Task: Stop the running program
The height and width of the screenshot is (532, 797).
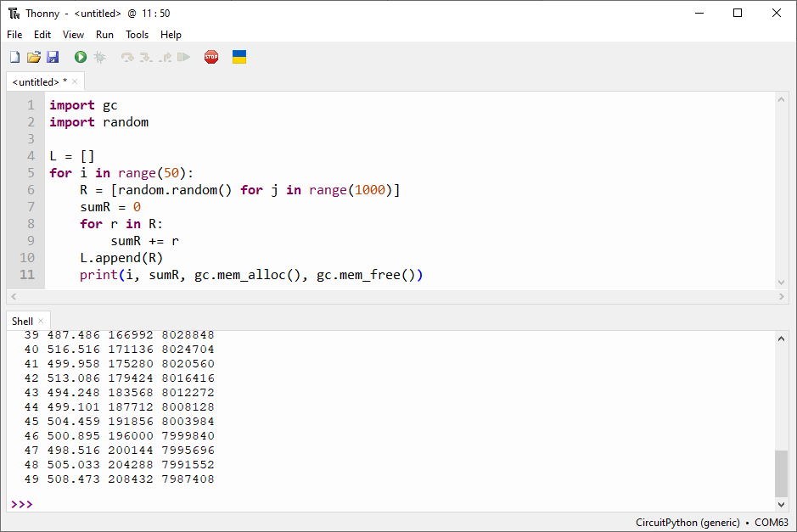Action: coord(211,57)
